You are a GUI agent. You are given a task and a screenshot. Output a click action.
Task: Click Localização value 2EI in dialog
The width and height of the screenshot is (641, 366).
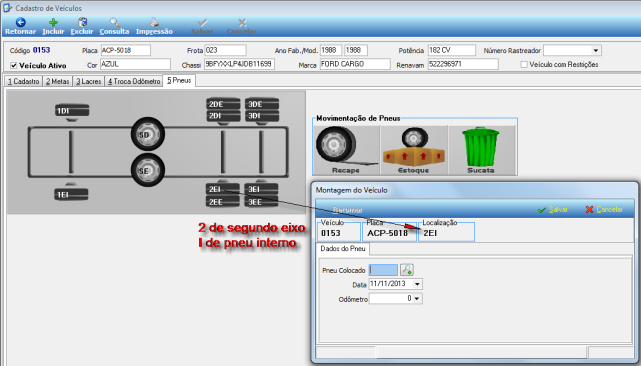point(430,233)
